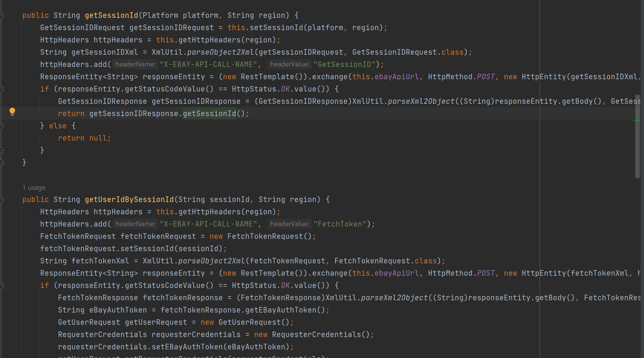This screenshot has height=358, width=644.
Task: Click the "FetchToken" string literal
Action: point(340,224)
